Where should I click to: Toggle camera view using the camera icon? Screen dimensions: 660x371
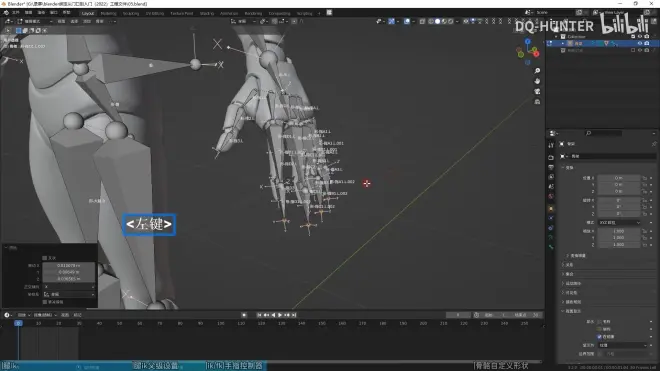tap(537, 91)
